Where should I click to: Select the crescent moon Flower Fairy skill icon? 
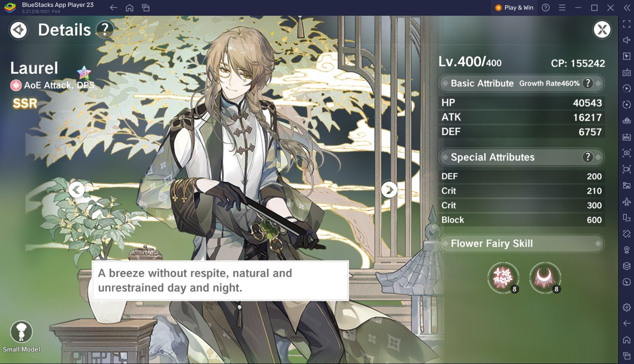[x=545, y=278]
